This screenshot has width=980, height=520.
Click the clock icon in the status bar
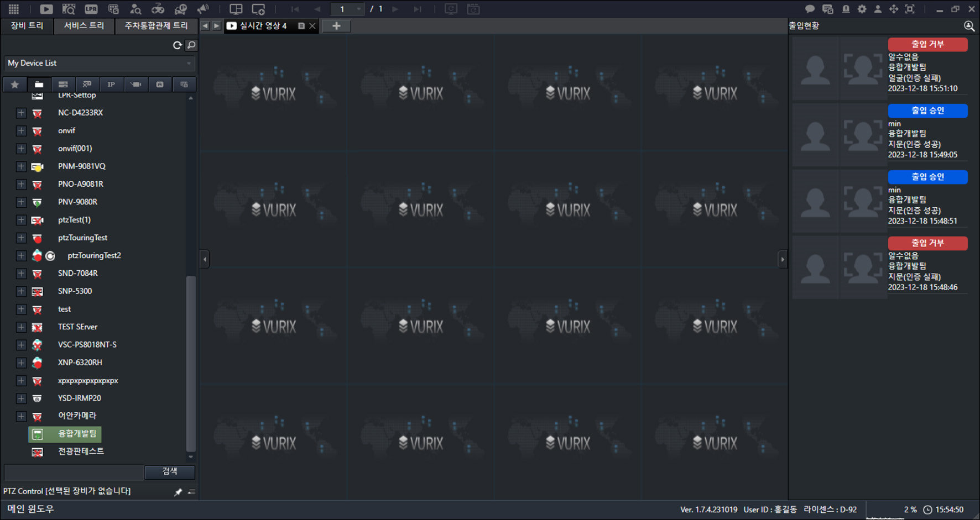pyautogui.click(x=927, y=510)
